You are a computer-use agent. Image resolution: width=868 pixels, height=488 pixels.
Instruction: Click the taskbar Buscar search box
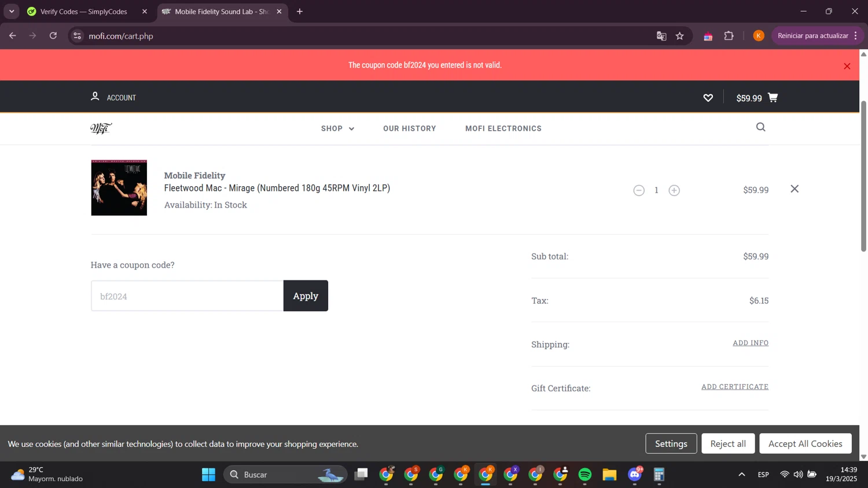[x=285, y=475]
